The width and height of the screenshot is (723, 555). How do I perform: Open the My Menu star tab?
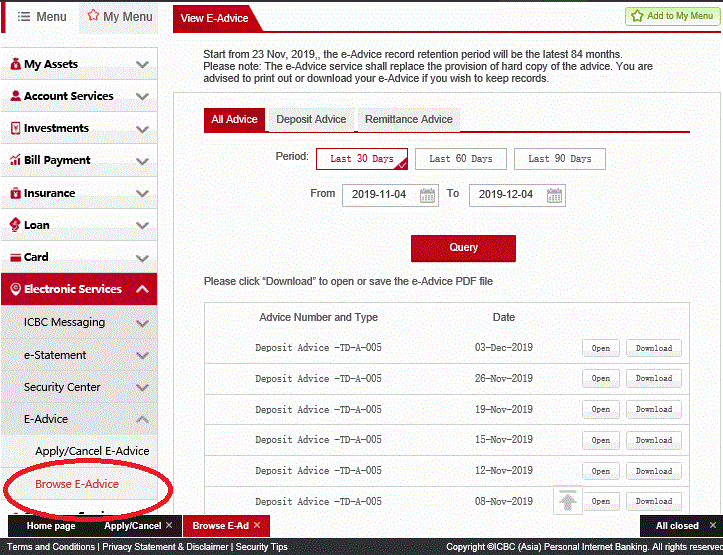119,17
